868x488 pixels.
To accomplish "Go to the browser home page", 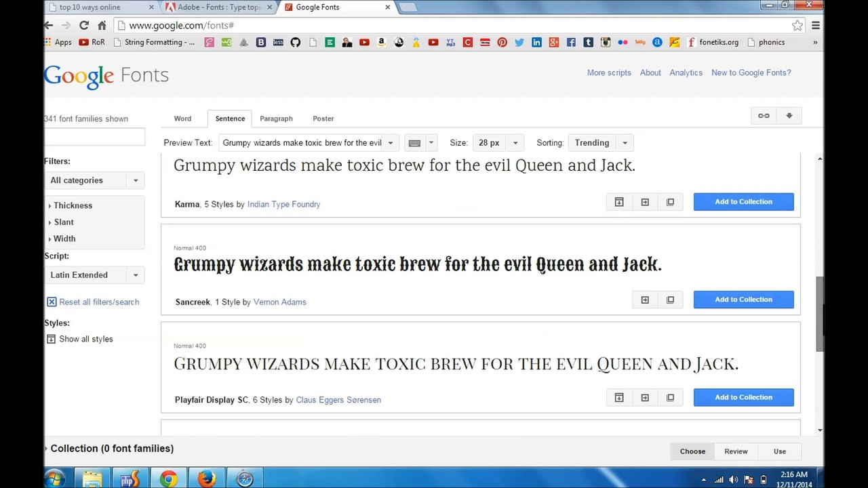I will point(102,25).
